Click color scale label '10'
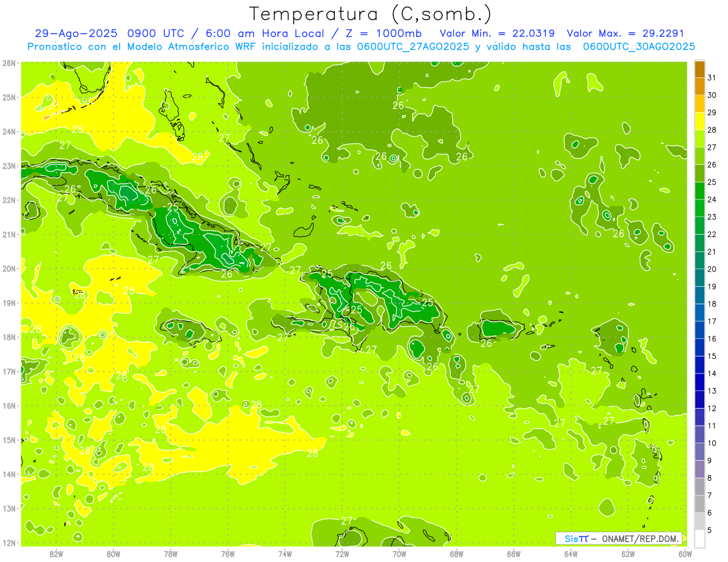728x562 pixels. point(712,443)
